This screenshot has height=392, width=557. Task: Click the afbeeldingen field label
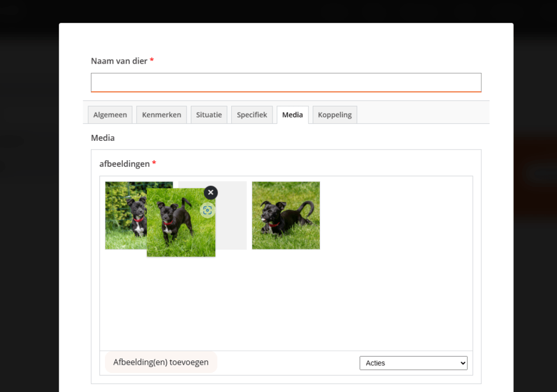click(x=125, y=164)
